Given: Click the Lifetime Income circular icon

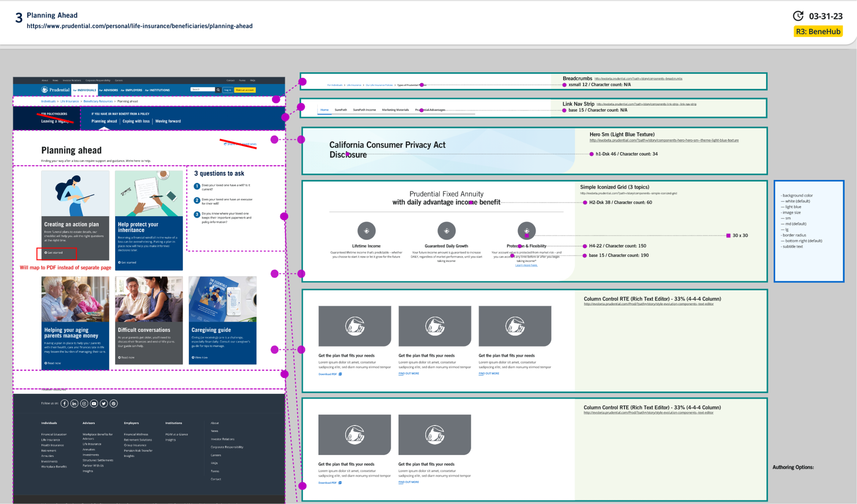Looking at the screenshot, I should click(366, 231).
